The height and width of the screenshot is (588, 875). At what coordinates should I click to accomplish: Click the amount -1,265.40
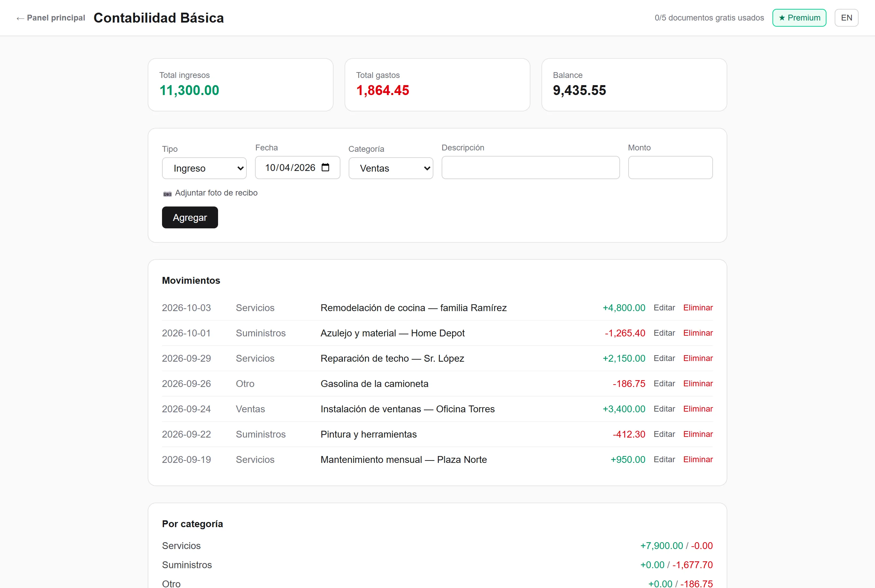click(625, 333)
